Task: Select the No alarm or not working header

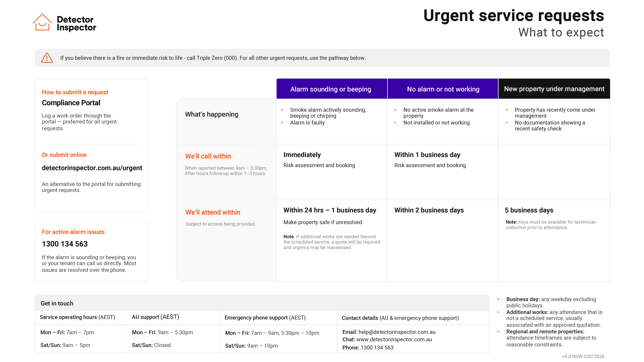Action: click(443, 89)
